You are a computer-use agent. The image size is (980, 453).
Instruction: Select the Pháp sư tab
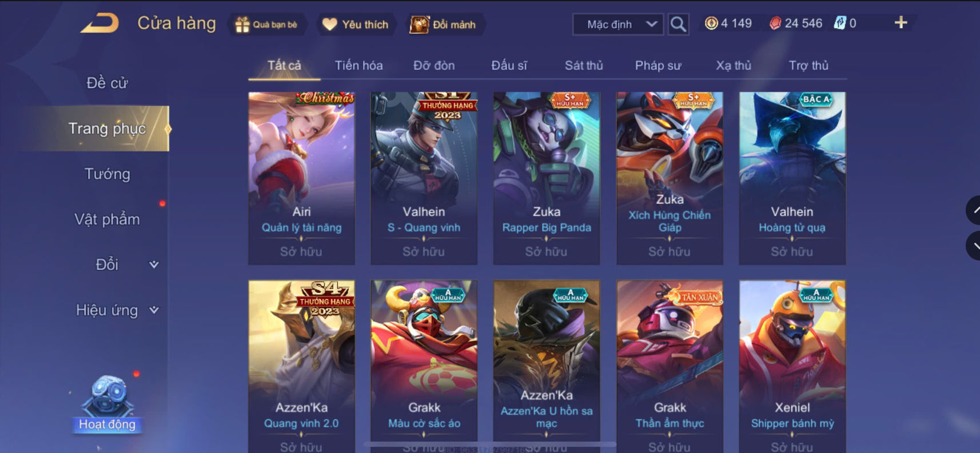point(658,65)
